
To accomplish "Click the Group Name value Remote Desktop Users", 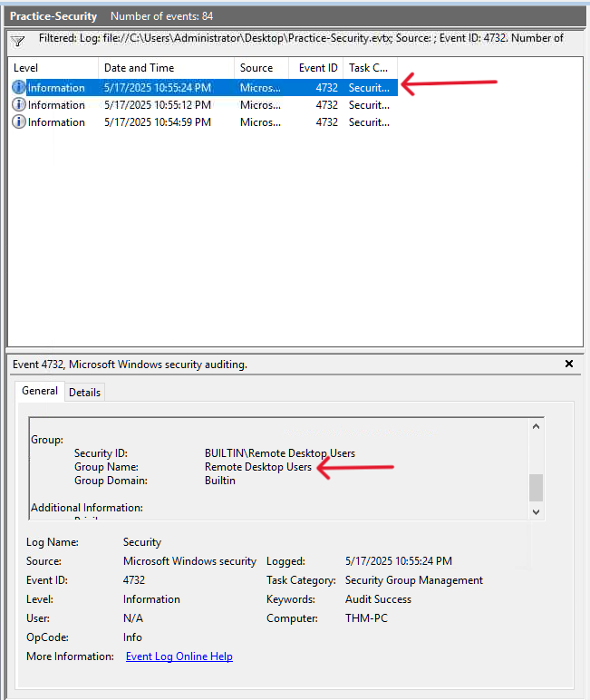I will (x=257, y=467).
